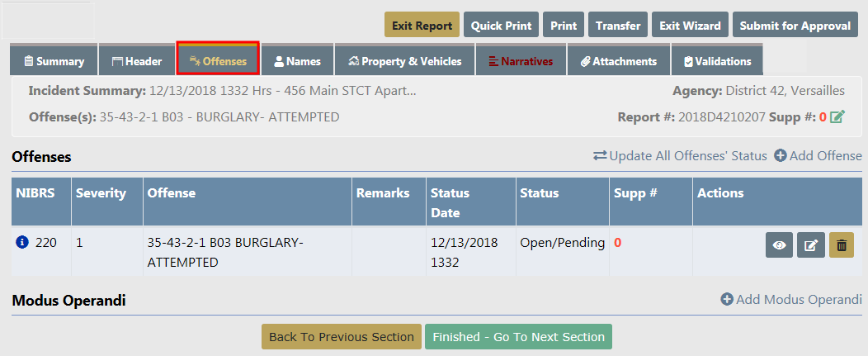Click Add Offense link
868x356 pixels.
point(818,156)
